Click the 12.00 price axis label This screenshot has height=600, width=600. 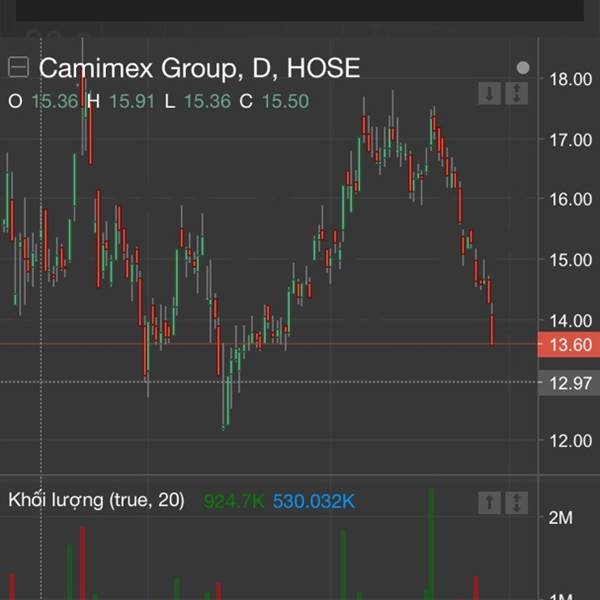571,441
